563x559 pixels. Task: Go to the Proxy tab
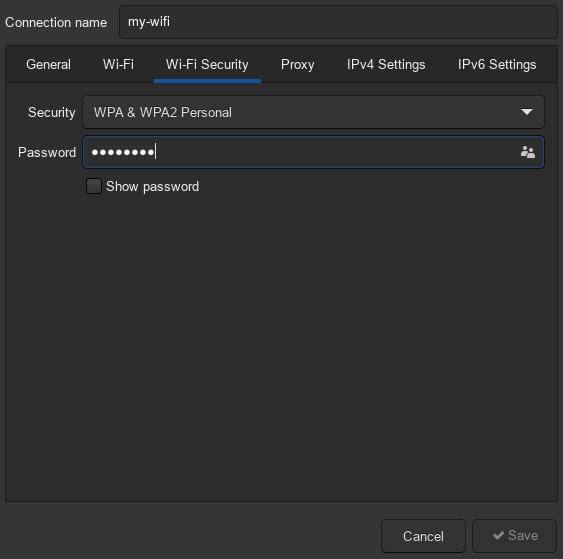click(297, 65)
